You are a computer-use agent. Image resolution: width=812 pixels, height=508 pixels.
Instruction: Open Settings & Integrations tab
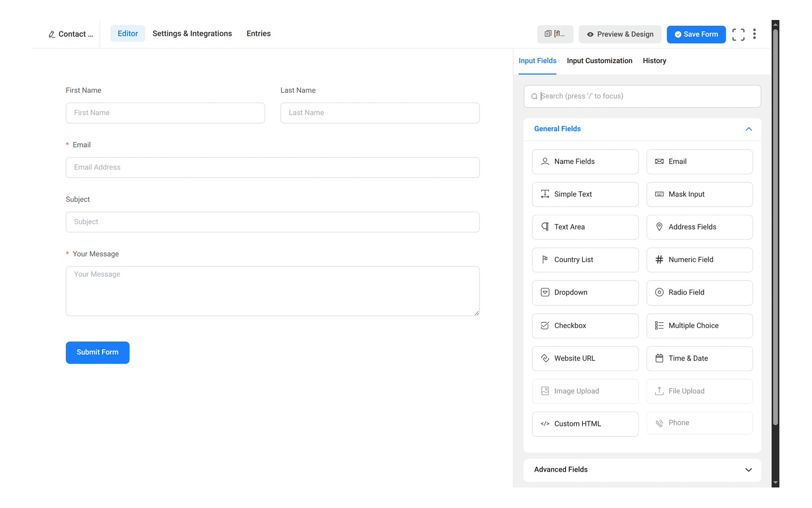(192, 34)
